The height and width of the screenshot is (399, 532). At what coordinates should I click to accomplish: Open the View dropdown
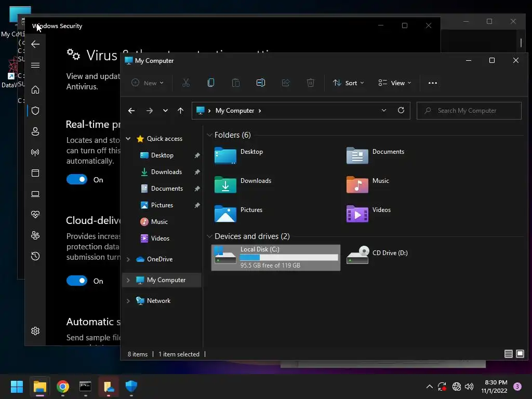pyautogui.click(x=395, y=83)
